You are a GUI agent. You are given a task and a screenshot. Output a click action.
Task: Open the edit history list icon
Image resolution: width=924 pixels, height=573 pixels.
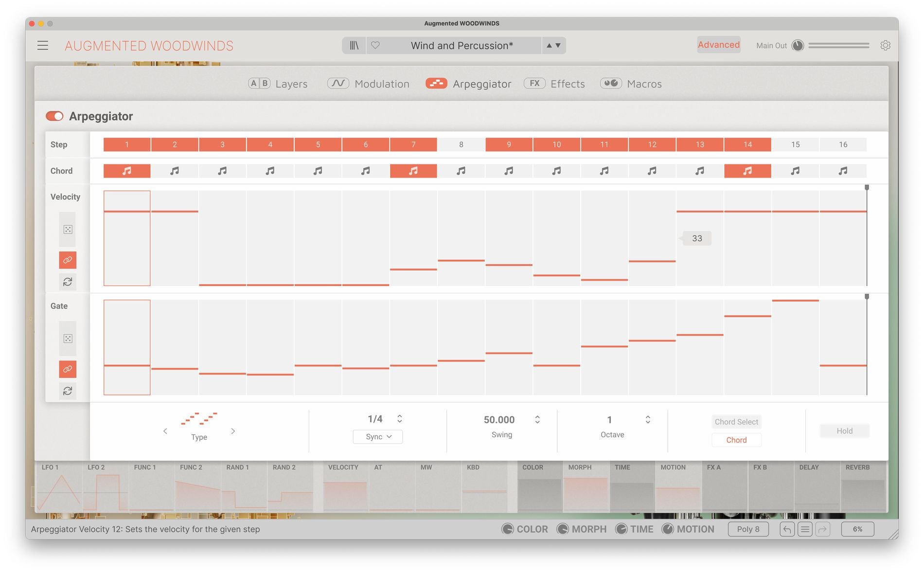click(x=805, y=529)
